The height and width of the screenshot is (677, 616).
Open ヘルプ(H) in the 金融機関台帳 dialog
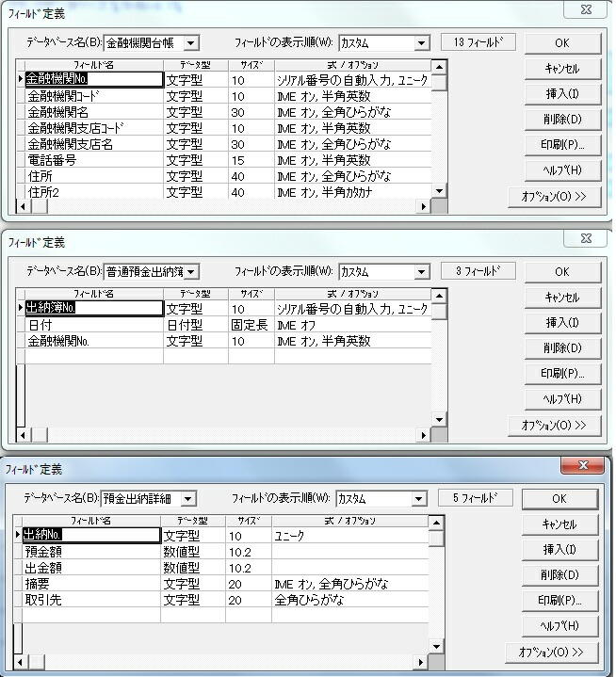[562, 170]
